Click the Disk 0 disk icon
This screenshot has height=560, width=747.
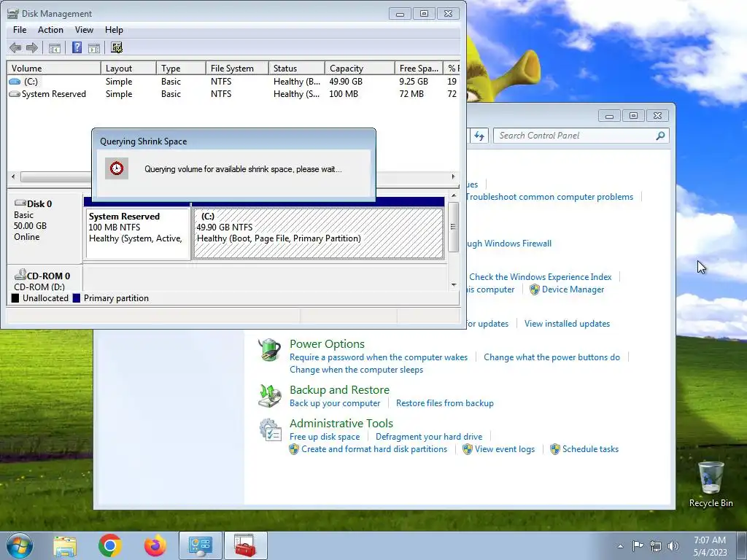click(20, 203)
